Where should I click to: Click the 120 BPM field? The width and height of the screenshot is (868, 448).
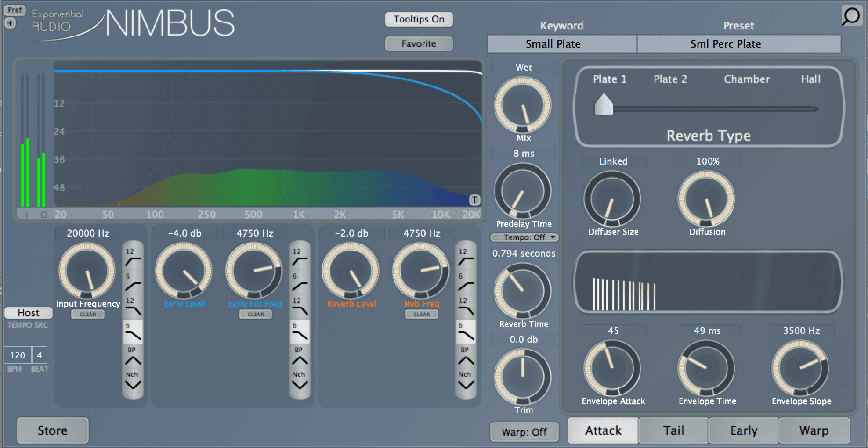point(18,355)
